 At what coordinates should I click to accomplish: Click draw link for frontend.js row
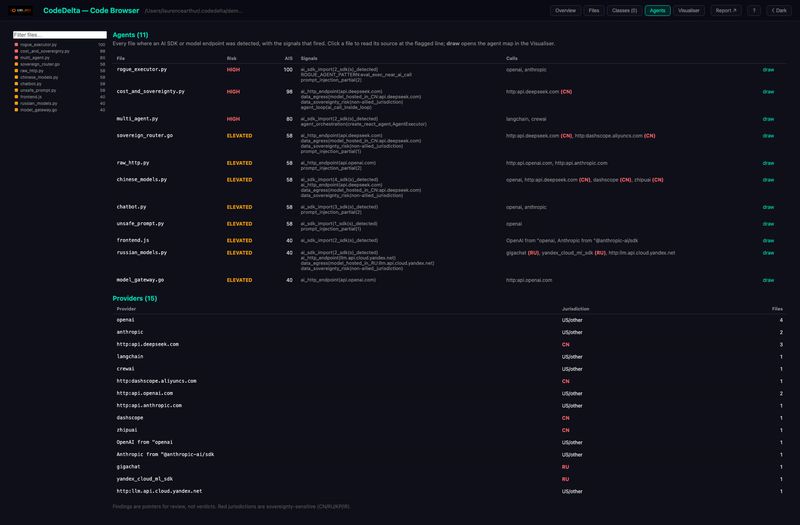tap(768, 240)
